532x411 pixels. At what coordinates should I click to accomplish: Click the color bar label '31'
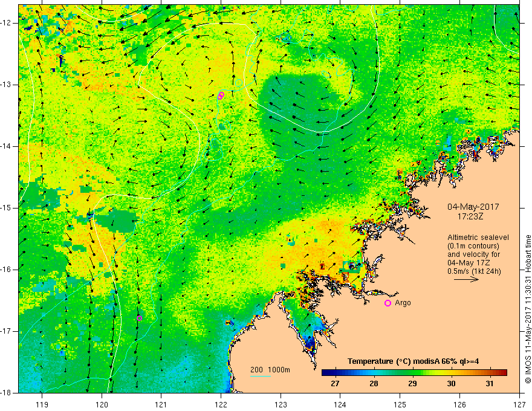click(x=489, y=384)
